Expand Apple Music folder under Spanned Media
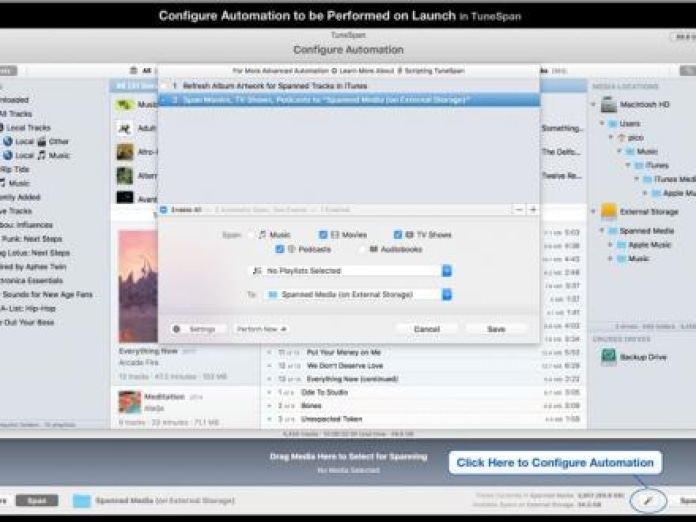Image resolution: width=696 pixels, height=522 pixels. pos(611,245)
